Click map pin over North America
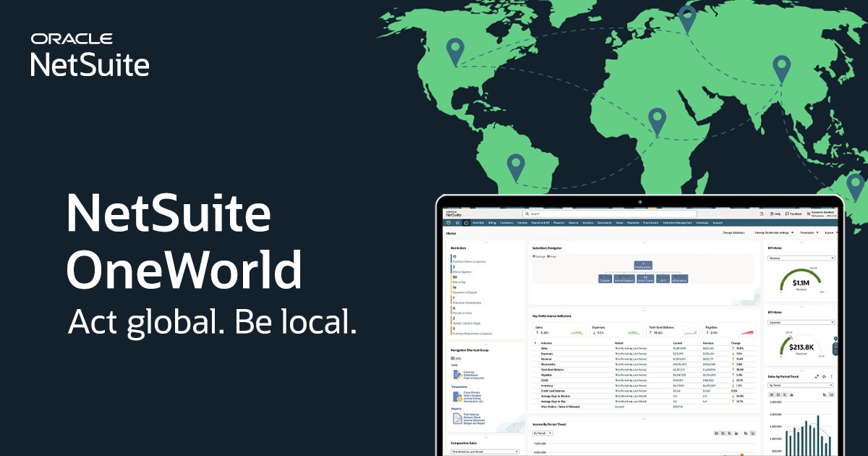The image size is (868, 456). coord(454,53)
